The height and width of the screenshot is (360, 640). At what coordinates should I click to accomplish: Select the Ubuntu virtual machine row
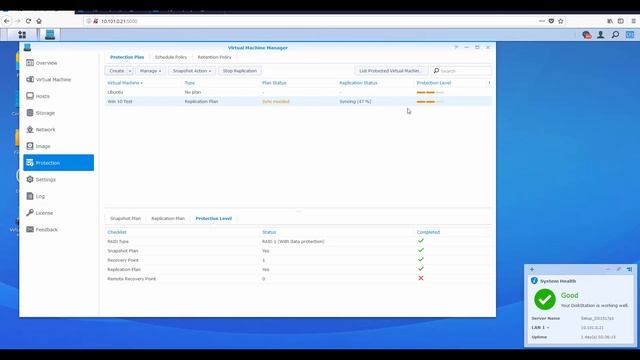click(x=298, y=92)
